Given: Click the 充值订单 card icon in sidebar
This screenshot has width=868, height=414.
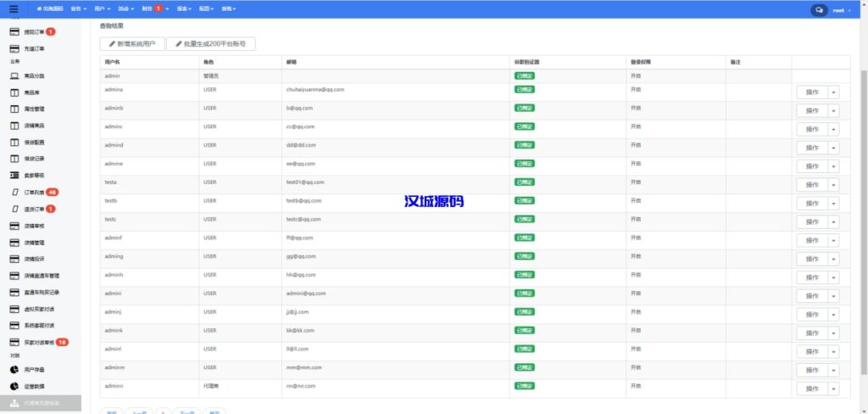Looking at the screenshot, I should pyautogui.click(x=14, y=48).
